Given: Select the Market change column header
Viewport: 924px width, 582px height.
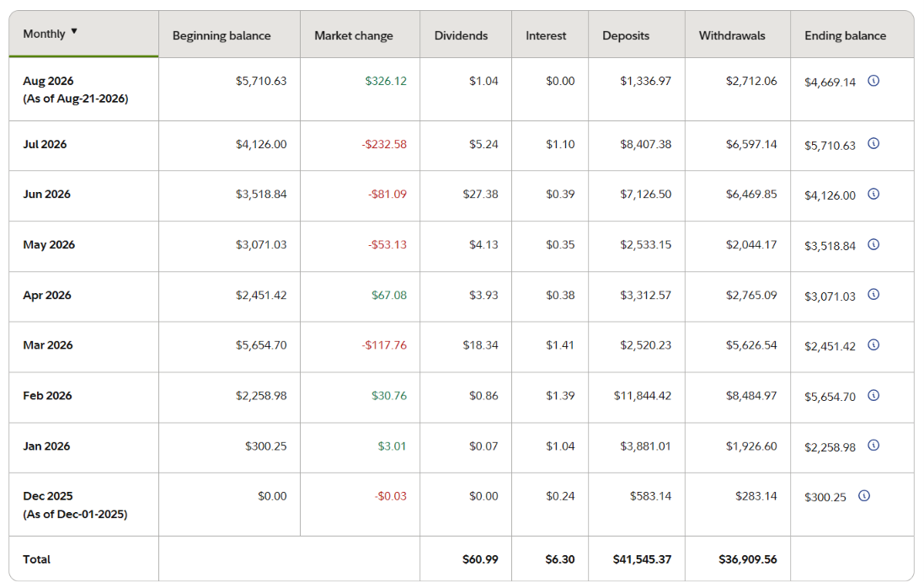Looking at the screenshot, I should [354, 35].
